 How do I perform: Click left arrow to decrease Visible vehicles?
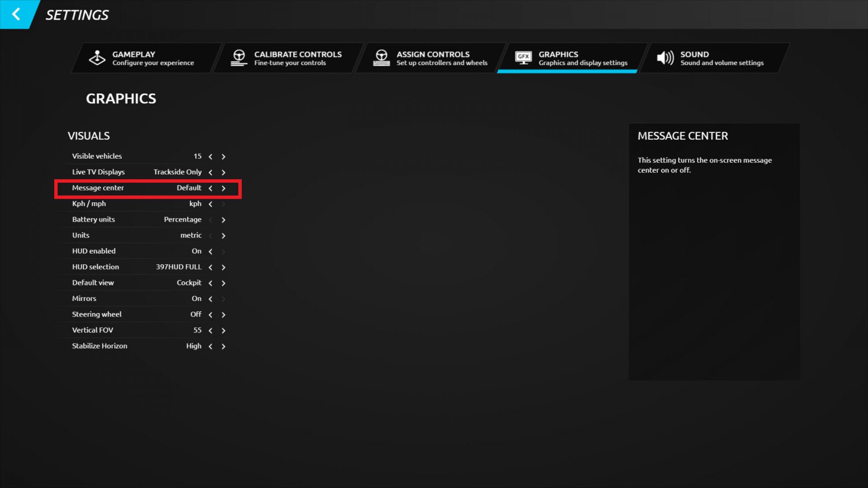point(210,156)
